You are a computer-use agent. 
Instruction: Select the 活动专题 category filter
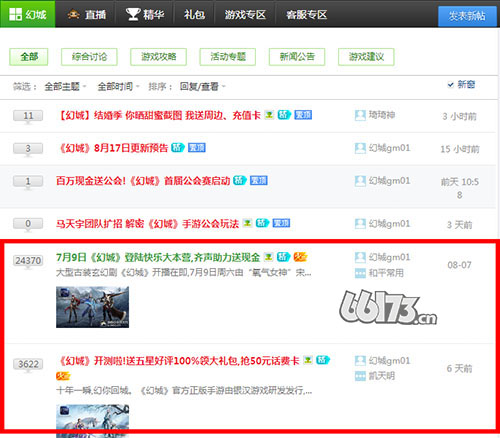tap(228, 57)
